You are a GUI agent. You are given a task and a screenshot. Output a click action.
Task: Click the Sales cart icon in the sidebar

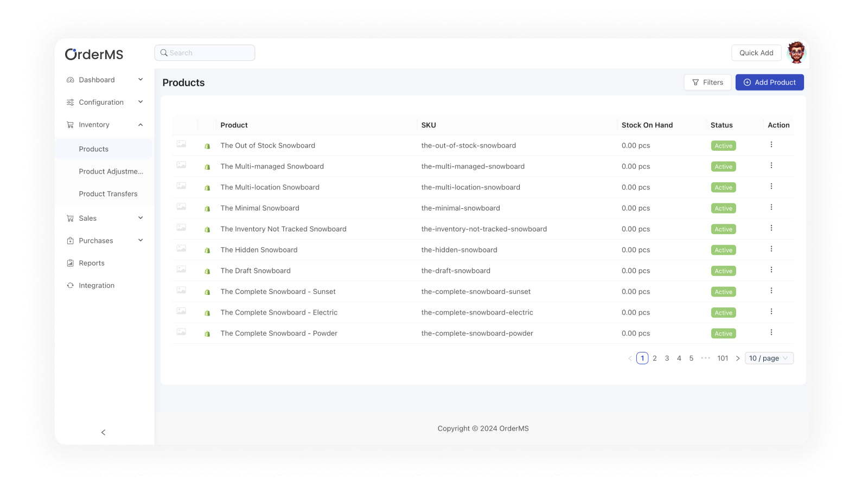click(70, 218)
